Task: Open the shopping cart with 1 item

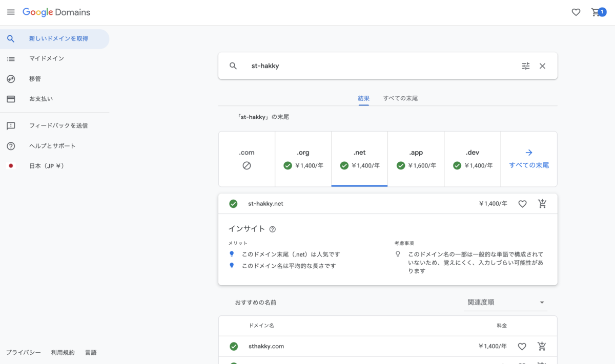Action: [x=598, y=12]
